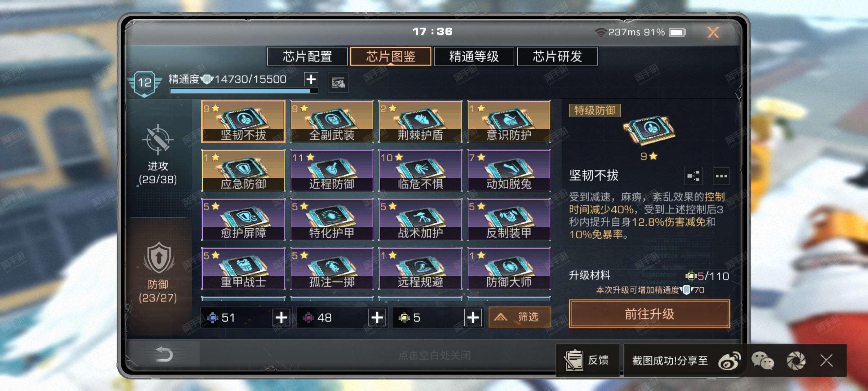Select the 全副武装 chip
Viewport: 868px width, 391px height.
coord(332,121)
